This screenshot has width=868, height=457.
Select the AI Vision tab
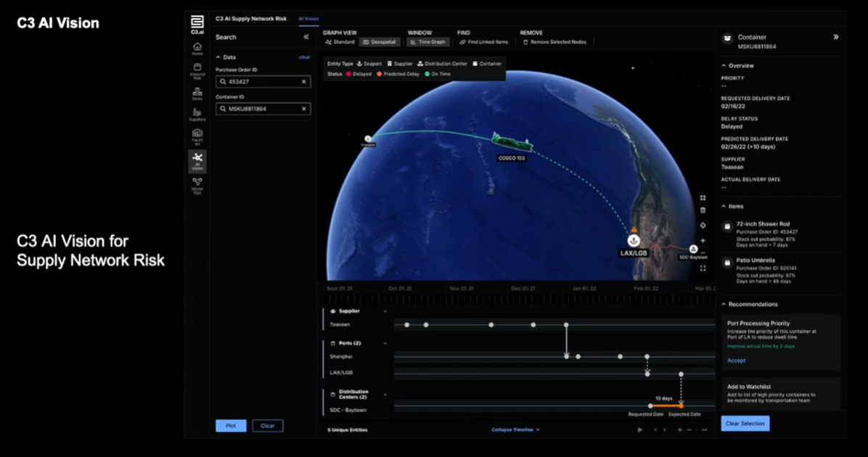tap(308, 18)
